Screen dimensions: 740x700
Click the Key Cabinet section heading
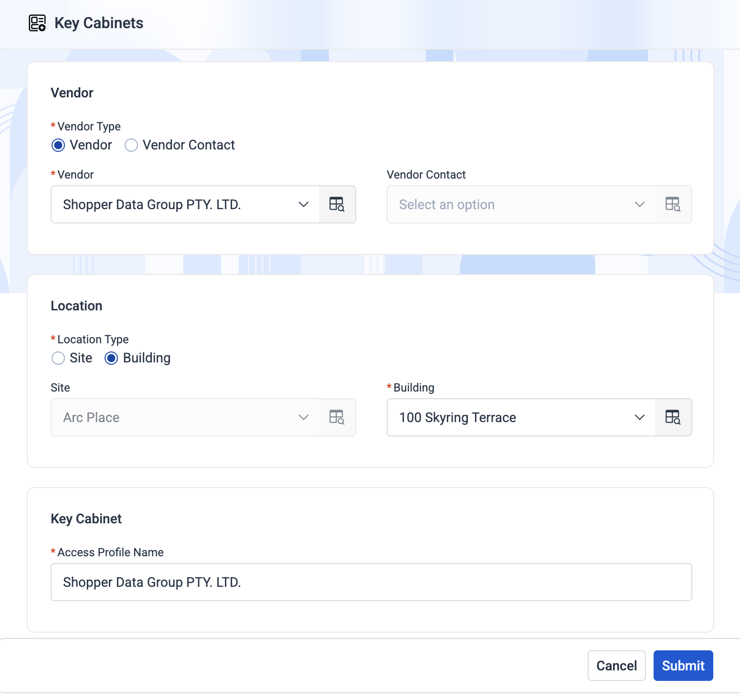86,519
